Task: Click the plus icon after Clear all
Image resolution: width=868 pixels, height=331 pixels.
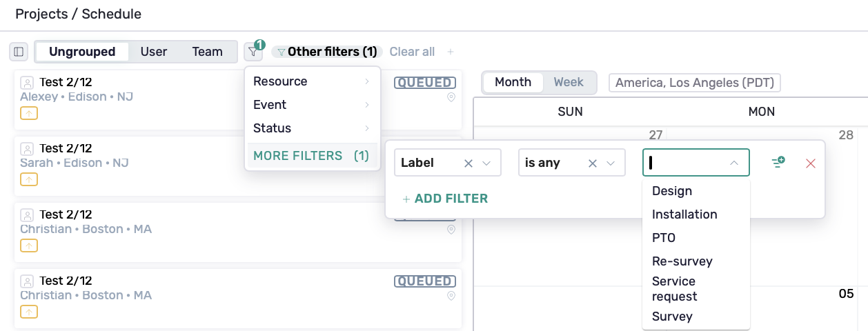Action: point(451,52)
